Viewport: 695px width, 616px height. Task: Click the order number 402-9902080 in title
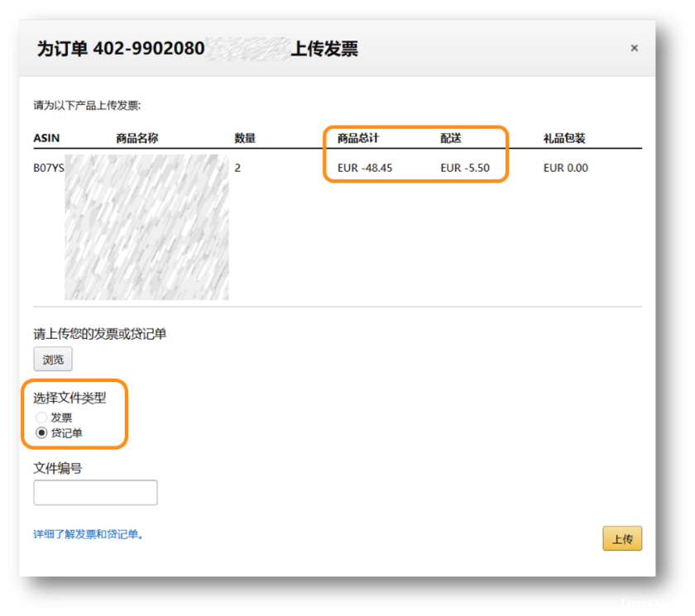148,49
